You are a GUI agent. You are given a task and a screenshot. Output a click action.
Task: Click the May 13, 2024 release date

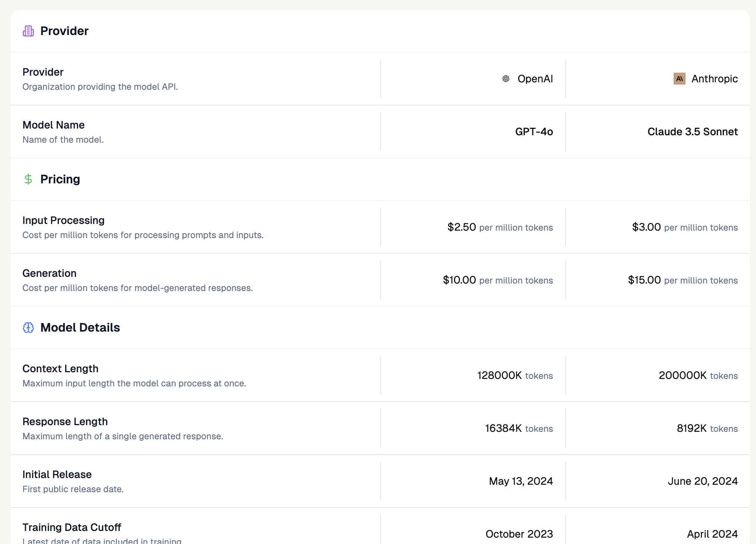521,481
